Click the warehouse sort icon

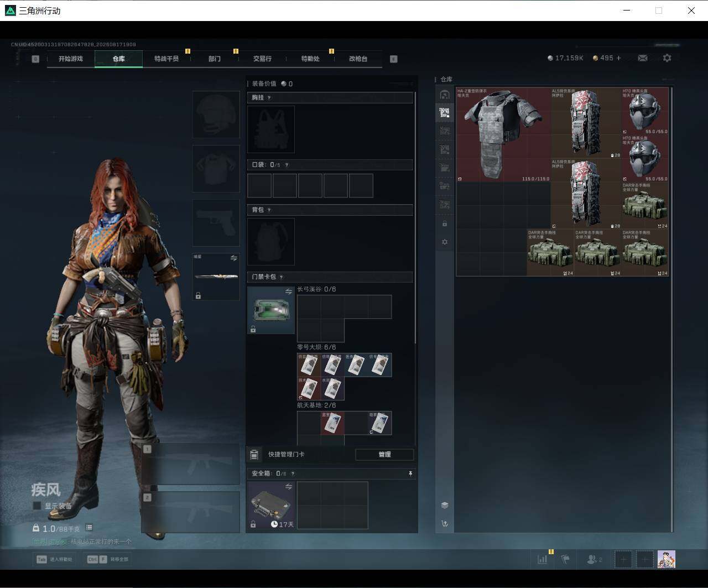tap(445, 524)
